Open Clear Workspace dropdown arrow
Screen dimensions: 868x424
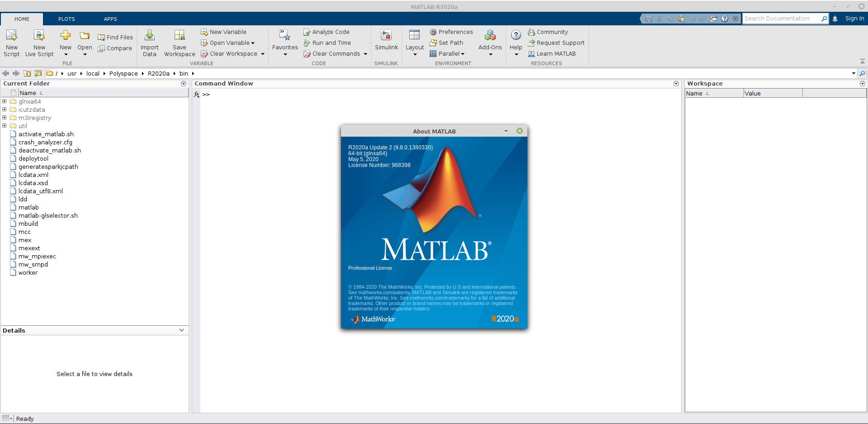(262, 54)
